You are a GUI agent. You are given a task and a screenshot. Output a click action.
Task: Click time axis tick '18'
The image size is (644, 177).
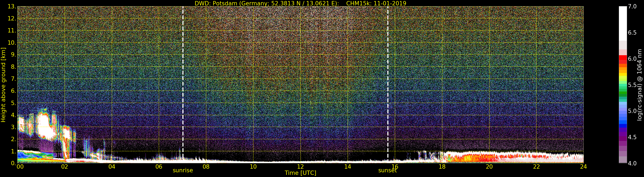(442, 167)
